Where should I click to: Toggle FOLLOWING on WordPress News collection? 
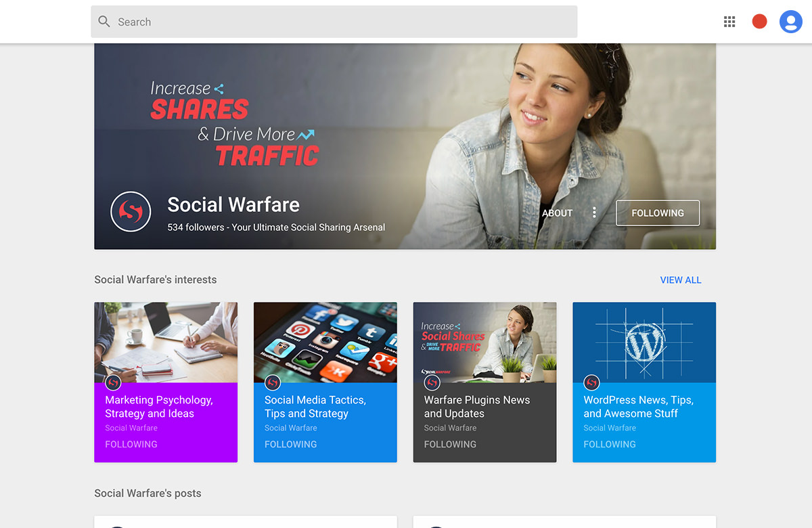pos(610,444)
